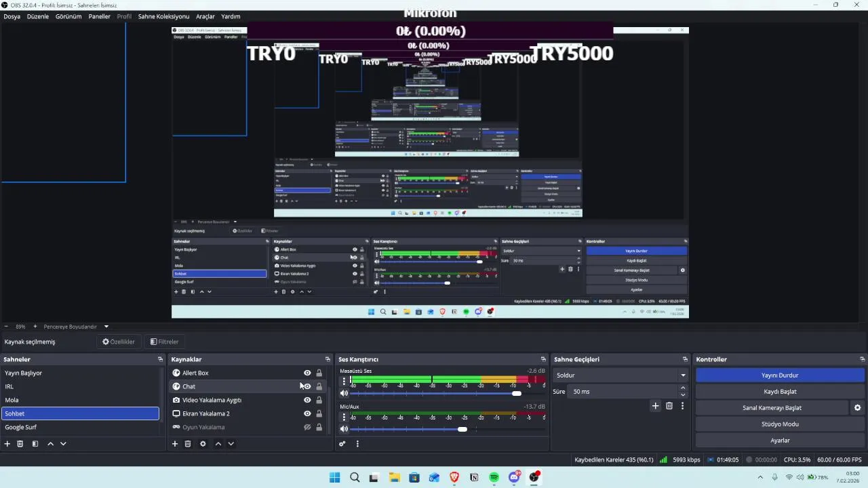
Task: Decrease the Süre duration with the down arrow
Action: [x=683, y=395]
